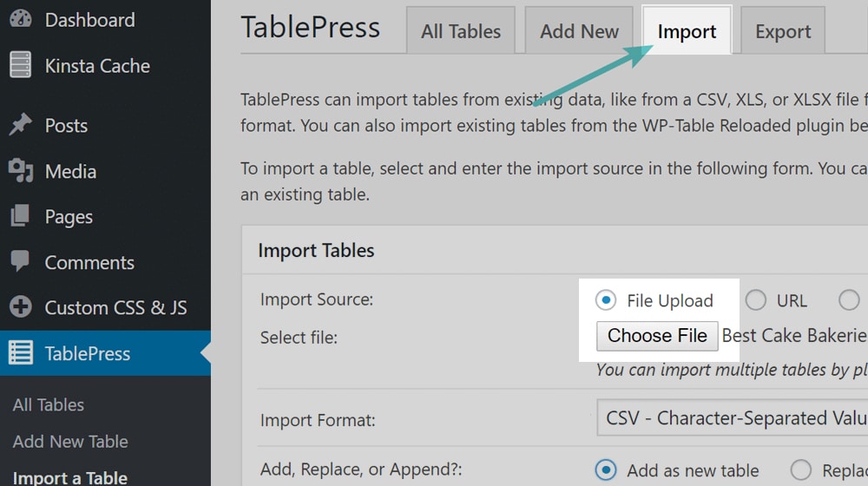Click the Add, Replace, or Append label
The height and width of the screenshot is (486, 868).
[x=361, y=470]
